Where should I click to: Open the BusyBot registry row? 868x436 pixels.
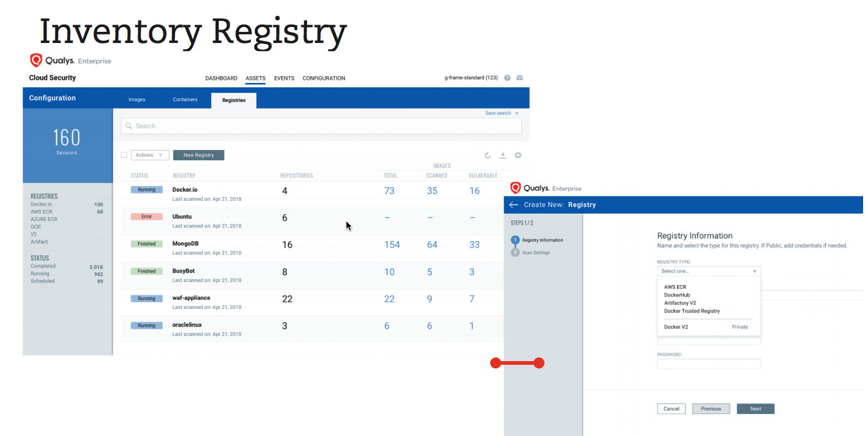tap(312, 275)
